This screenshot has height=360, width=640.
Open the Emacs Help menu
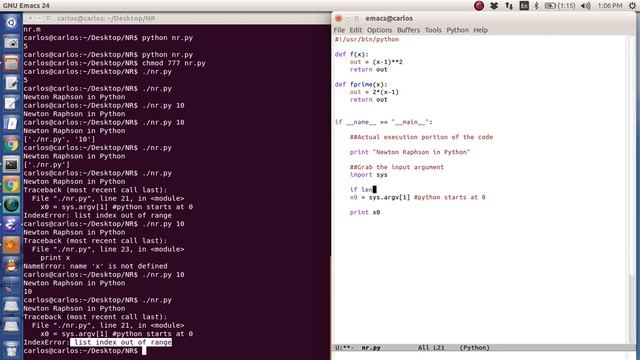point(480,30)
